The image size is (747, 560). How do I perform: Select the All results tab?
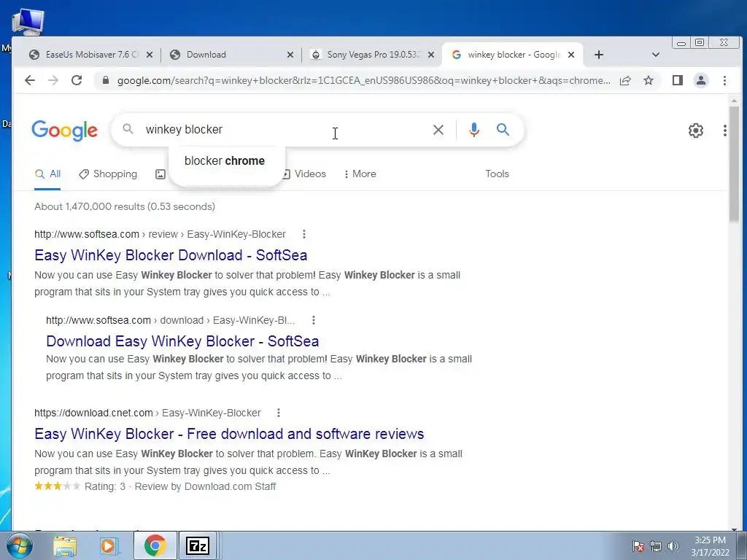click(47, 174)
